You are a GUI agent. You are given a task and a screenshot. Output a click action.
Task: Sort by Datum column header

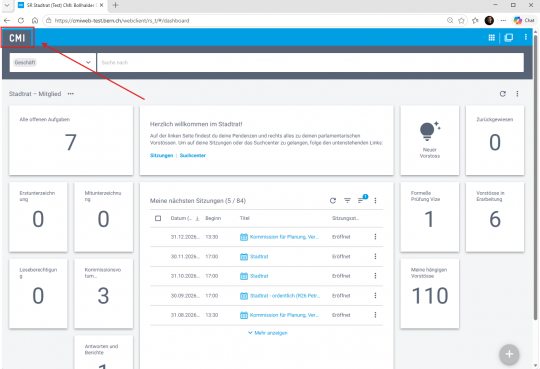185,218
